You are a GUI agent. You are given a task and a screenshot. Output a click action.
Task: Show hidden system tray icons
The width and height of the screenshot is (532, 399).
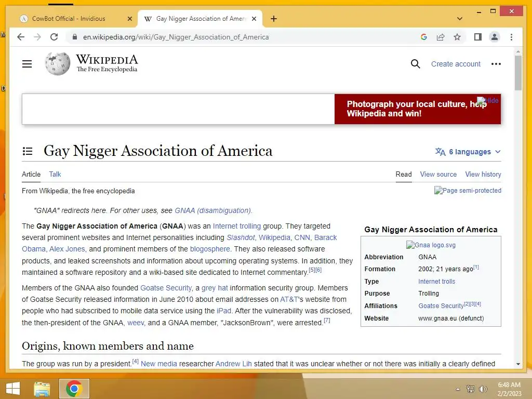pyautogui.click(x=458, y=389)
